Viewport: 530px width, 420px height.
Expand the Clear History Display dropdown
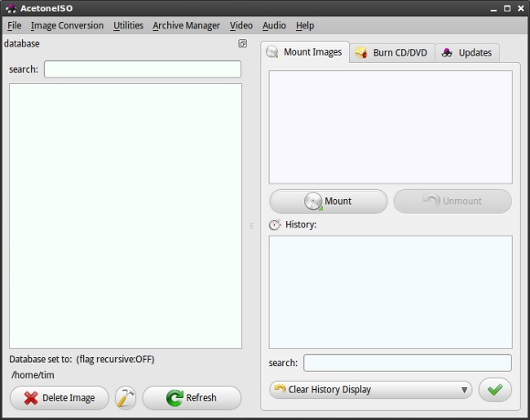coord(370,390)
